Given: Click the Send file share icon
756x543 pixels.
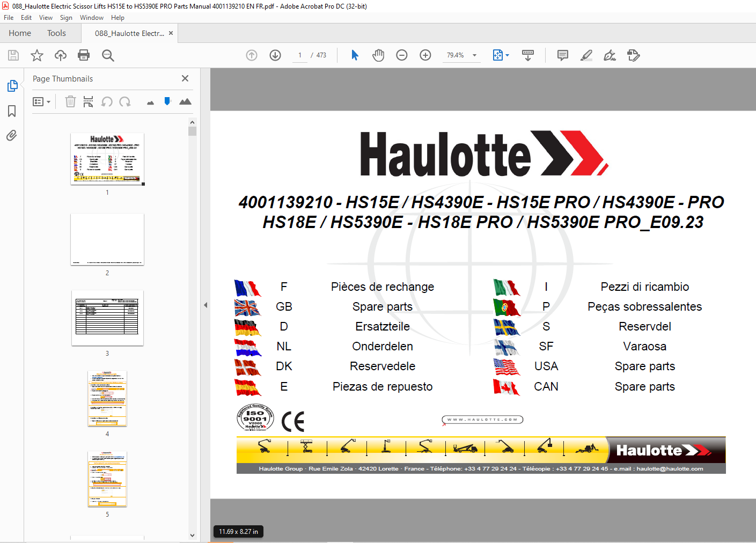Looking at the screenshot, I should (x=634, y=55).
